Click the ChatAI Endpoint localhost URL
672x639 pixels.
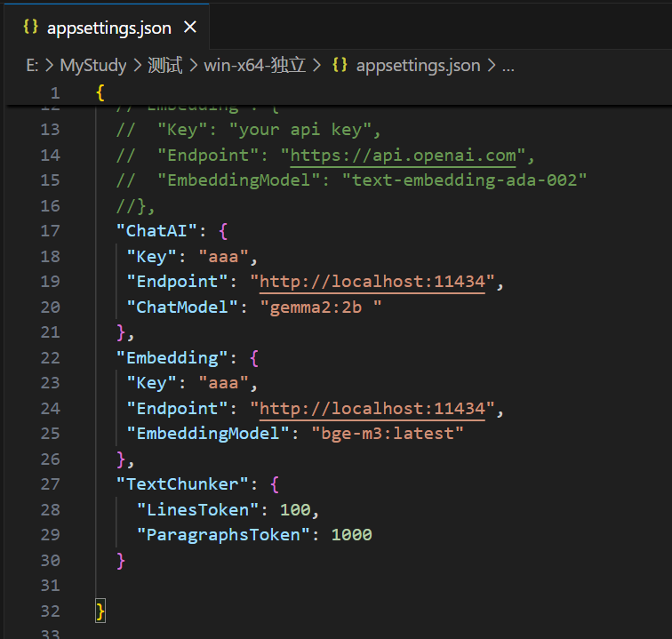[372, 282]
